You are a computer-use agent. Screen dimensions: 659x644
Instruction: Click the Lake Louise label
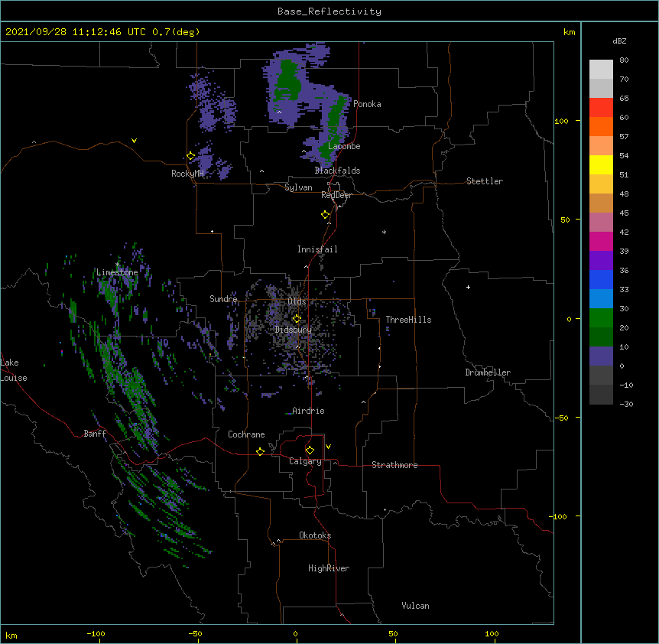13,370
